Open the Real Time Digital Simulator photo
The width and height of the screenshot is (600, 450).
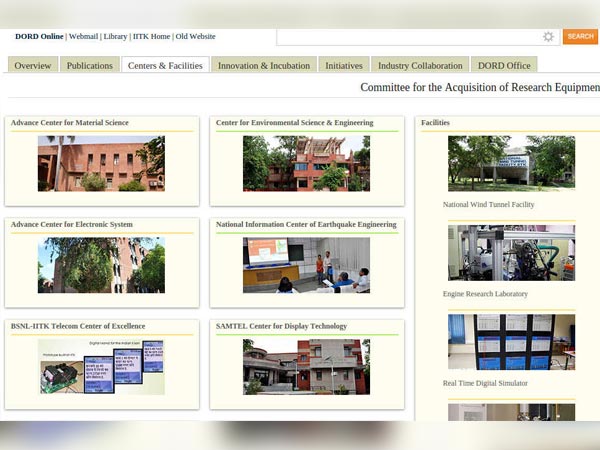click(512, 342)
